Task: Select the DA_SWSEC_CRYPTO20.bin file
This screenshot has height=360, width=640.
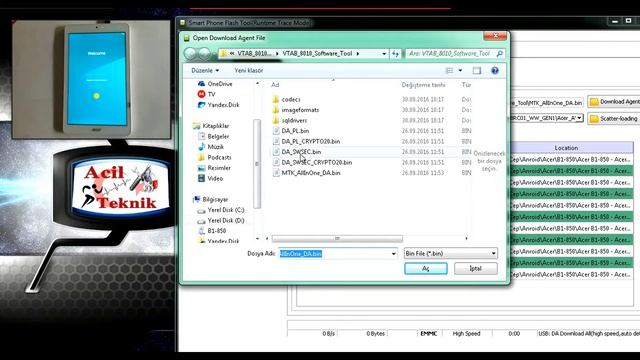Action: [x=316, y=162]
